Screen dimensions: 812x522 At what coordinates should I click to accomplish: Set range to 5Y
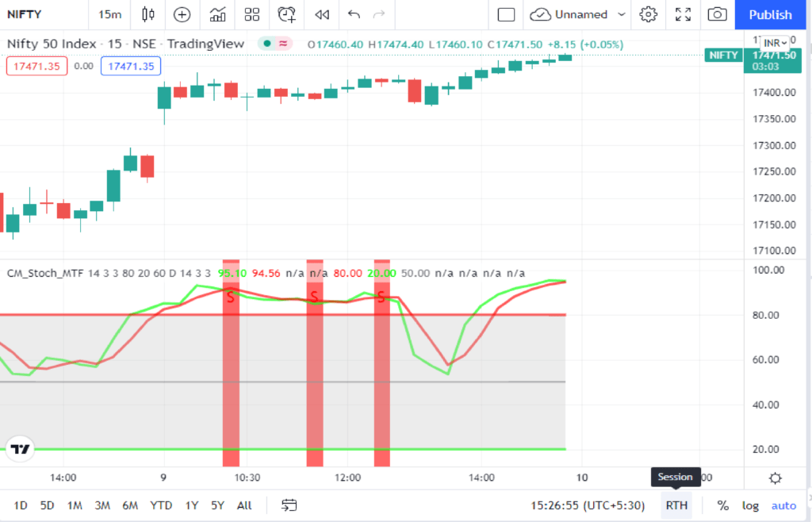tap(217, 505)
